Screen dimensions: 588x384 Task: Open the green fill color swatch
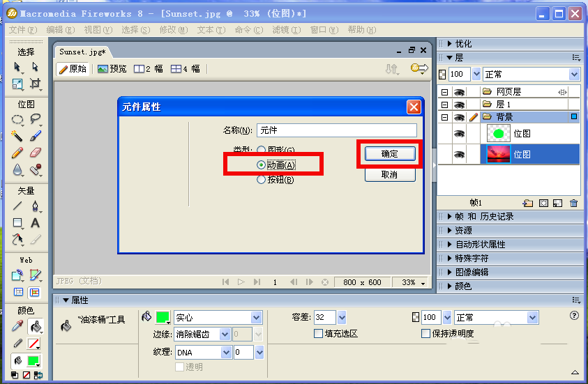[163, 317]
